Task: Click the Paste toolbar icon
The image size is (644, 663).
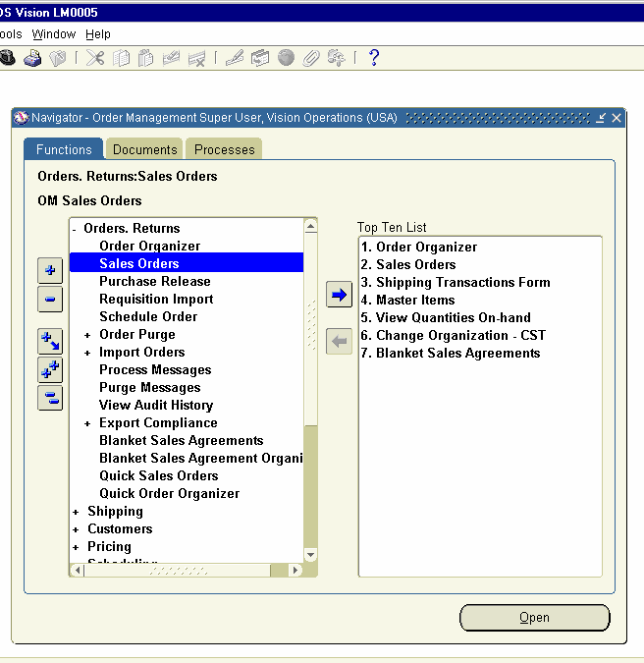Action: click(x=146, y=58)
